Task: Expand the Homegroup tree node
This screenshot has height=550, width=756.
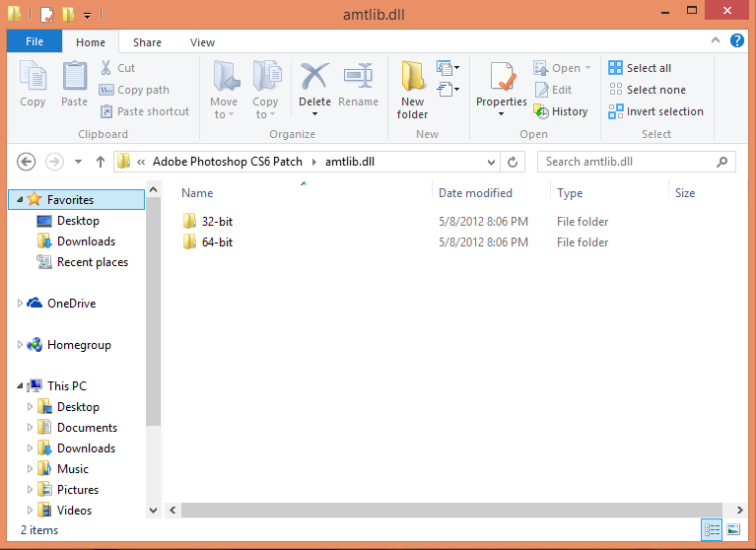Action: 20,345
